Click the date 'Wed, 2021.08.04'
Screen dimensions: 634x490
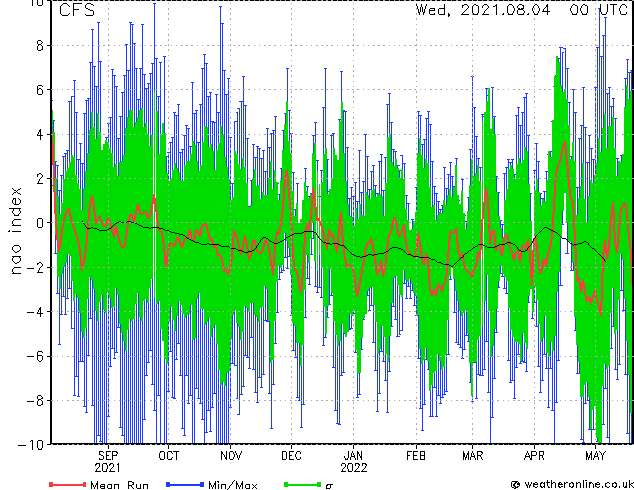[x=483, y=10]
